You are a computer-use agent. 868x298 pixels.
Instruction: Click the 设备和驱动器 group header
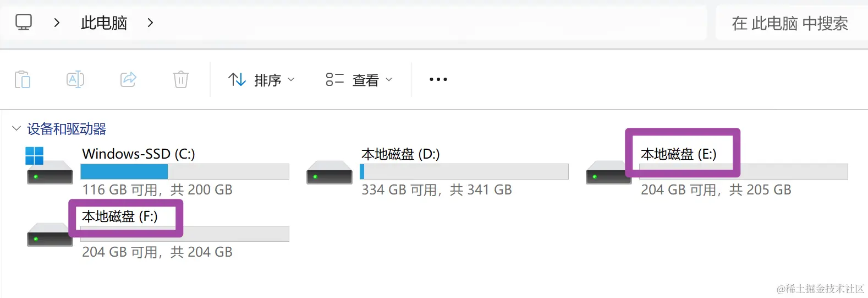(x=67, y=129)
